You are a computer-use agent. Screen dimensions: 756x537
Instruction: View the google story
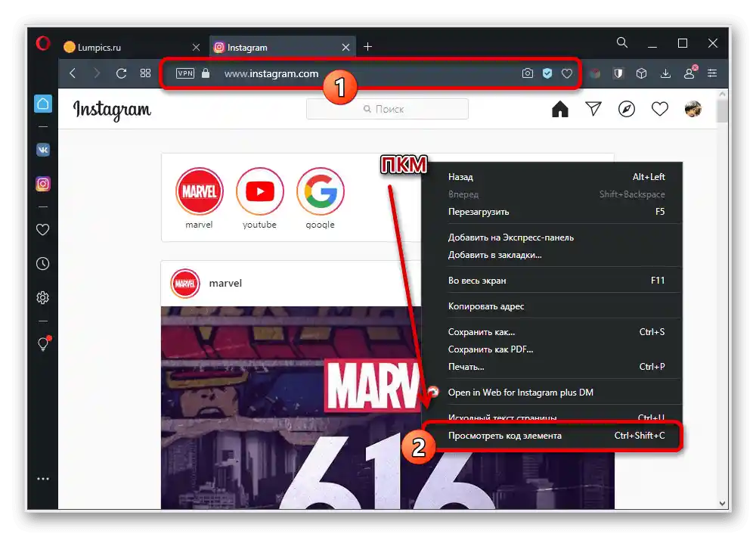click(320, 191)
